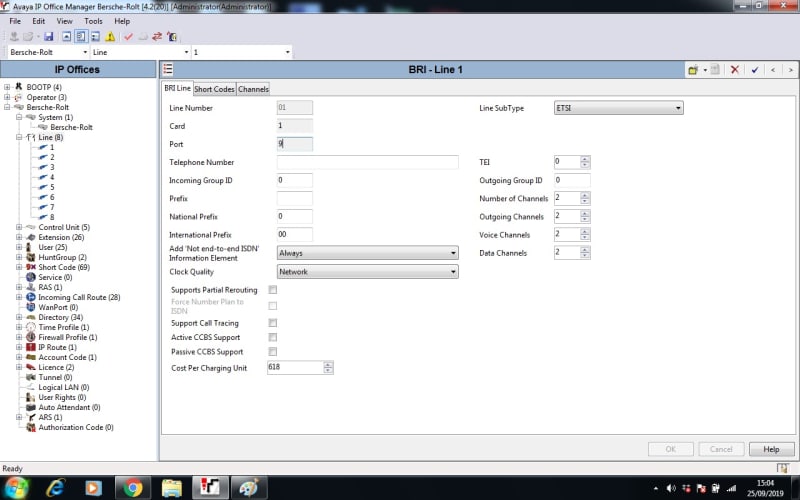Click the OK button
This screenshot has width=800, height=500.
click(x=670, y=449)
